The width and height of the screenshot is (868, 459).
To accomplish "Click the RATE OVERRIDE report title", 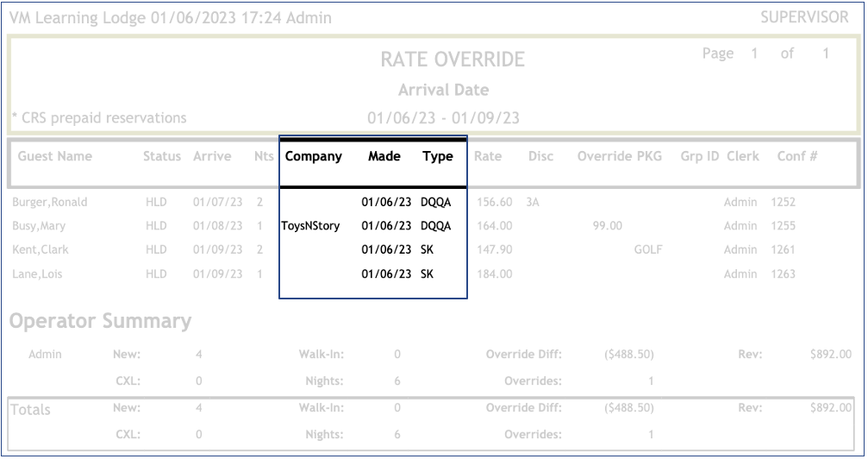I will 452,60.
